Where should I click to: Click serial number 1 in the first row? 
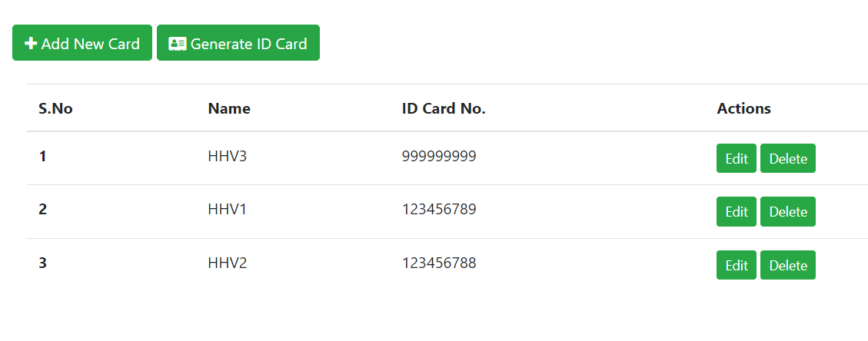[43, 157]
